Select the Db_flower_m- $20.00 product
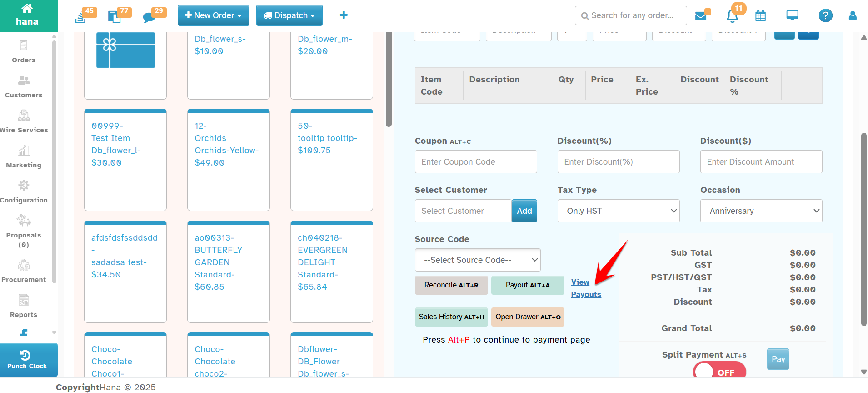Viewport: 868px width, 393px height. (332, 65)
